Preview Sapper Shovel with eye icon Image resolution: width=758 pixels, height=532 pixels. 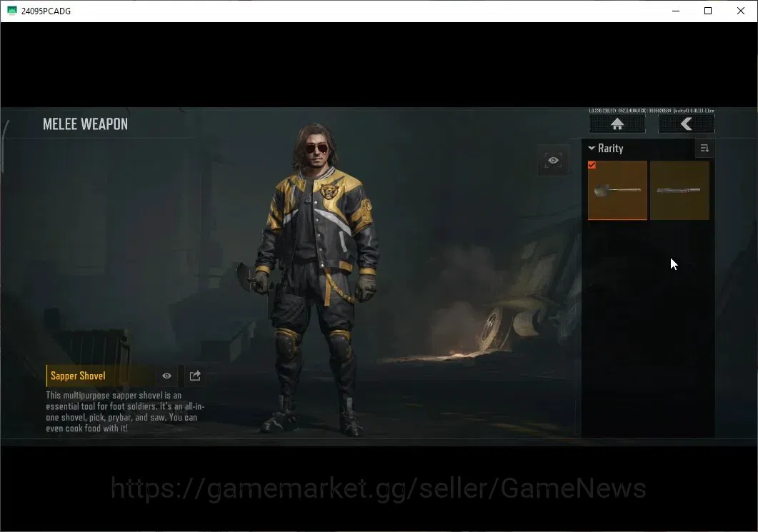[x=166, y=376]
